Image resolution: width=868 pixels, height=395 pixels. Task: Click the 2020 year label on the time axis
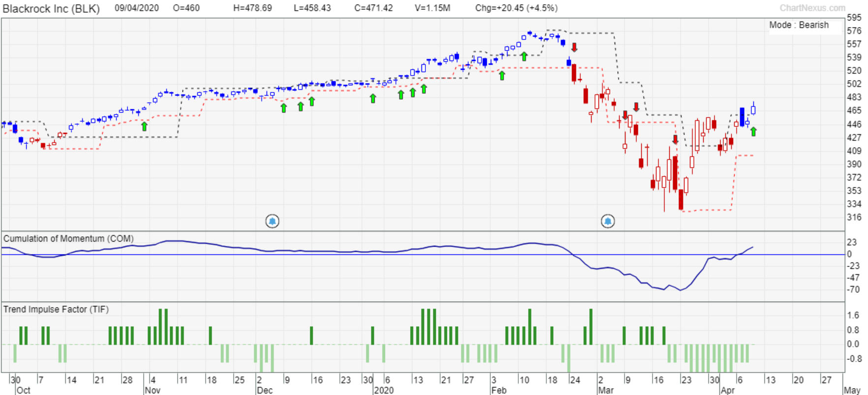coord(384,390)
